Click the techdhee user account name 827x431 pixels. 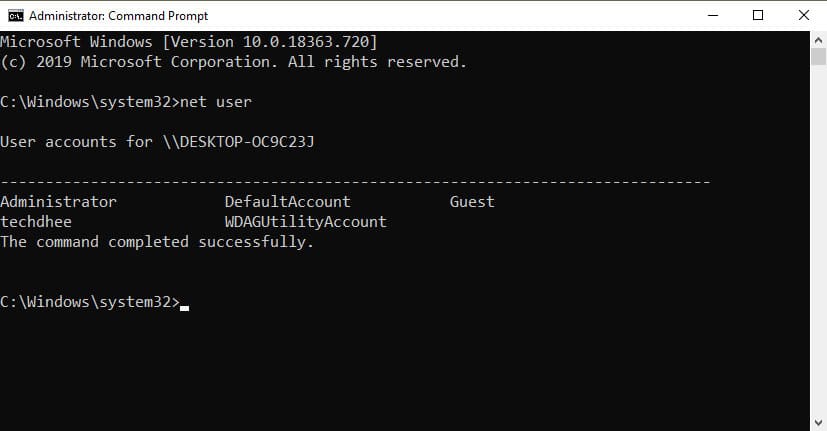(36, 221)
